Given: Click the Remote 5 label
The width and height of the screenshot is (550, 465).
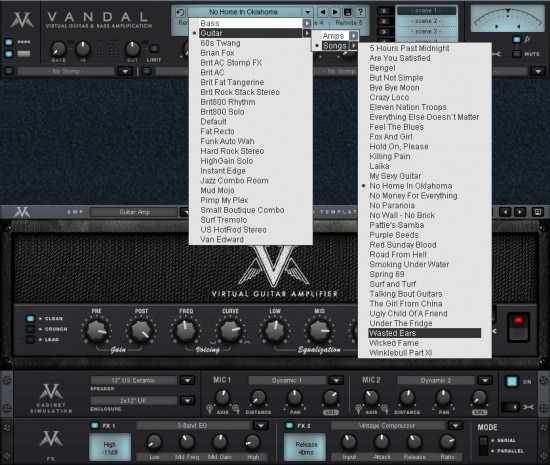Looking at the screenshot, I should point(349,23).
